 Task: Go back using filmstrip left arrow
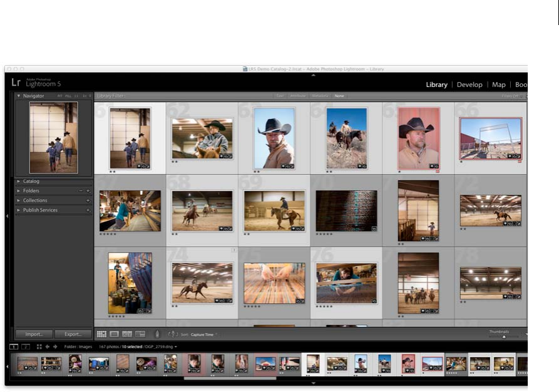(47, 347)
